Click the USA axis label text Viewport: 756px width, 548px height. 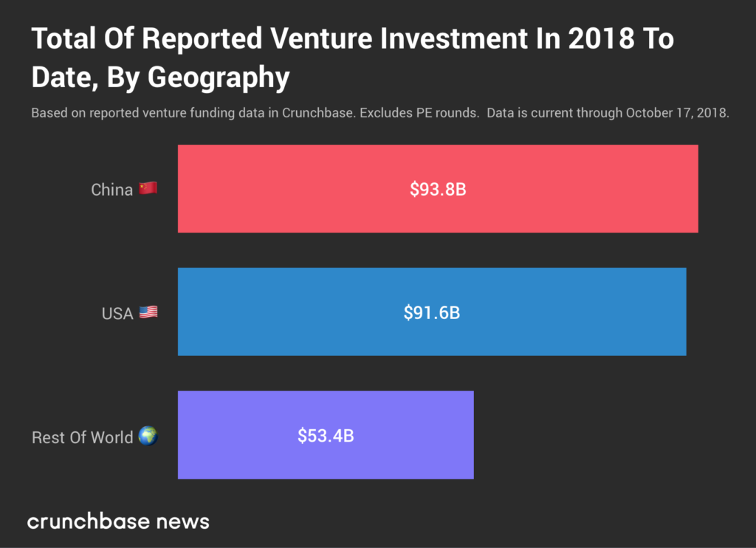click(x=117, y=314)
